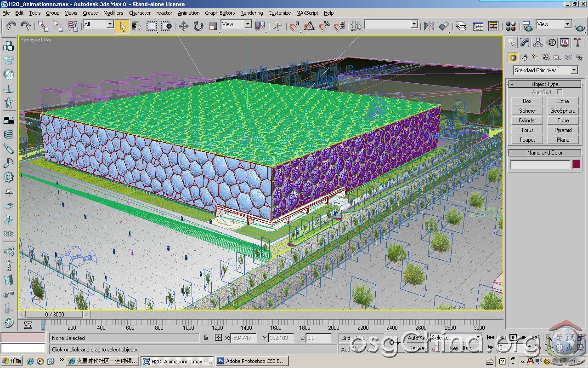The height and width of the screenshot is (368, 588).
Task: Activate the Select and Link tool
Action: (43, 26)
